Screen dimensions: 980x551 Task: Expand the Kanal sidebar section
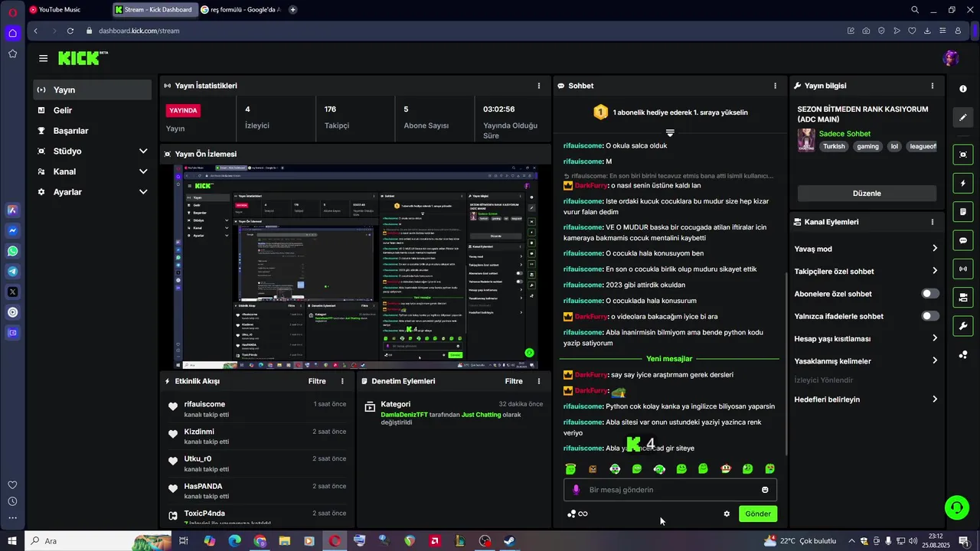click(x=93, y=171)
